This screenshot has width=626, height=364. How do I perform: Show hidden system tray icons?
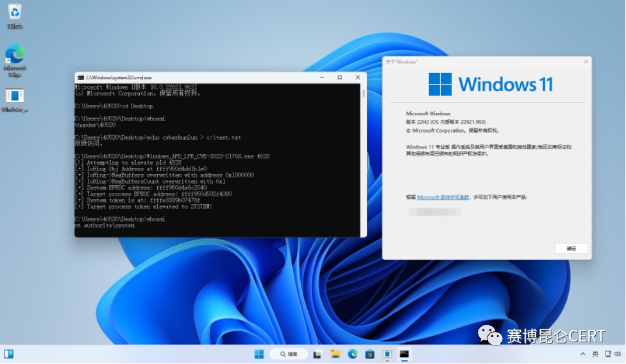[583, 354]
